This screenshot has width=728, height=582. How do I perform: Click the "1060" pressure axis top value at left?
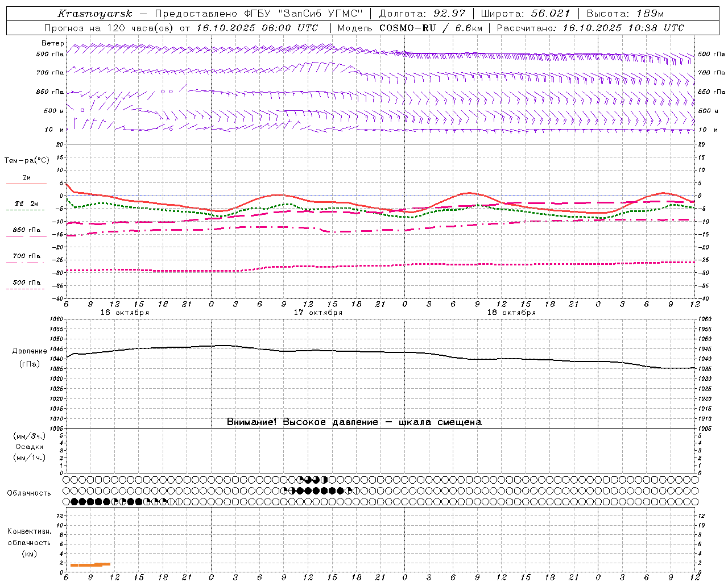click(x=55, y=319)
